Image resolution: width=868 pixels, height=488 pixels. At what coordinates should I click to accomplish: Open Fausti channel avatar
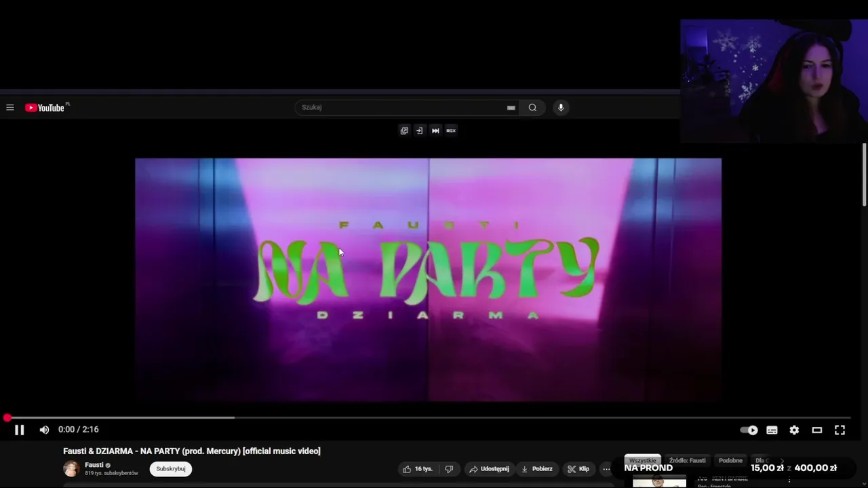point(71,468)
